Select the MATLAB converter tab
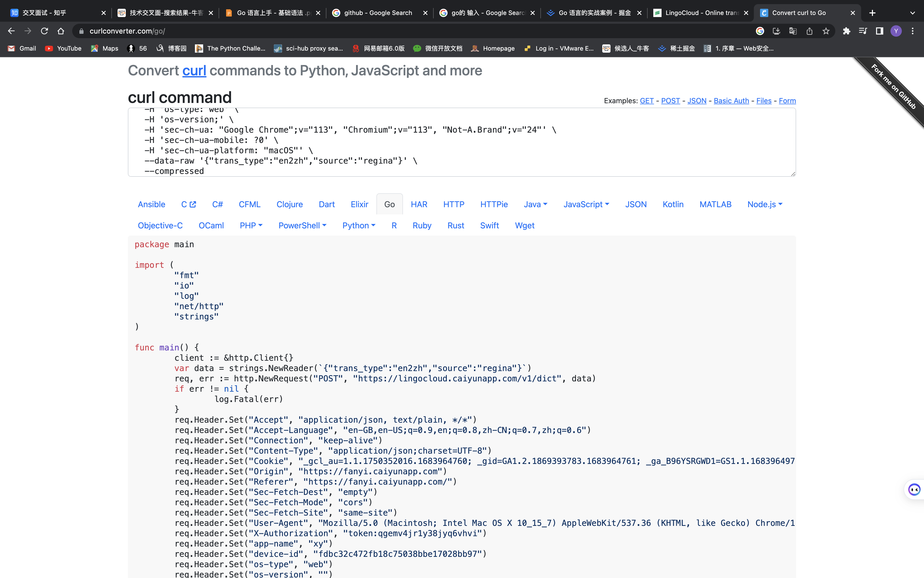This screenshot has height=578, width=924. coord(715,204)
